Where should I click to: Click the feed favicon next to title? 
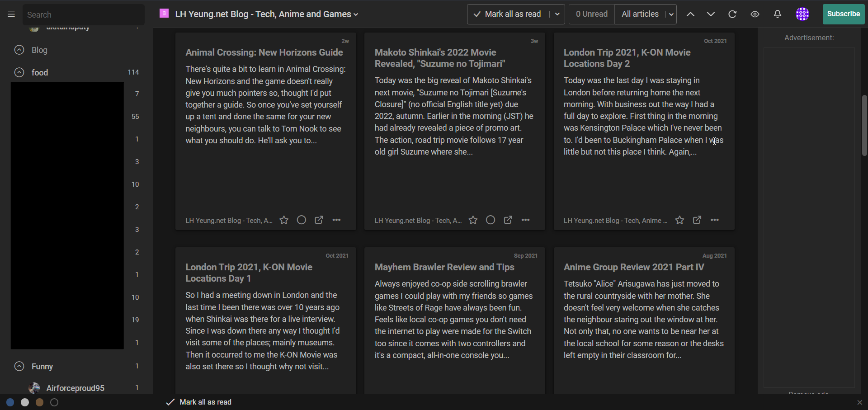pos(164,14)
